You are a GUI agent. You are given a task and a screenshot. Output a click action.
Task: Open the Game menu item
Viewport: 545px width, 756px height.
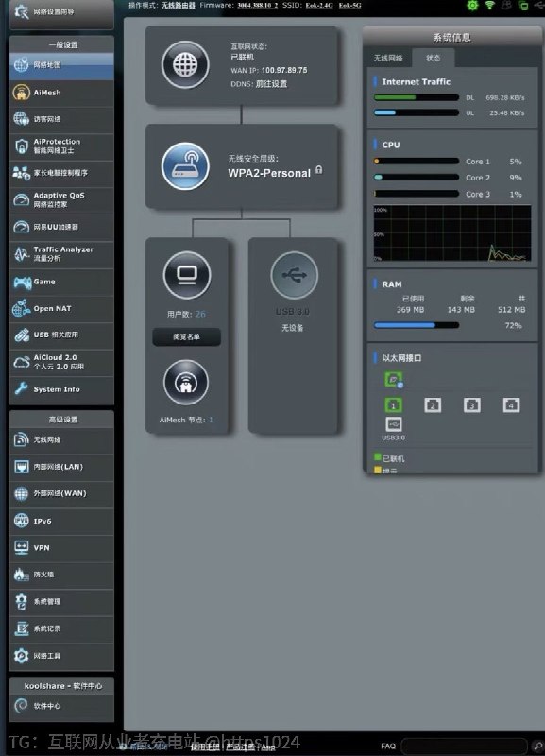point(61,282)
